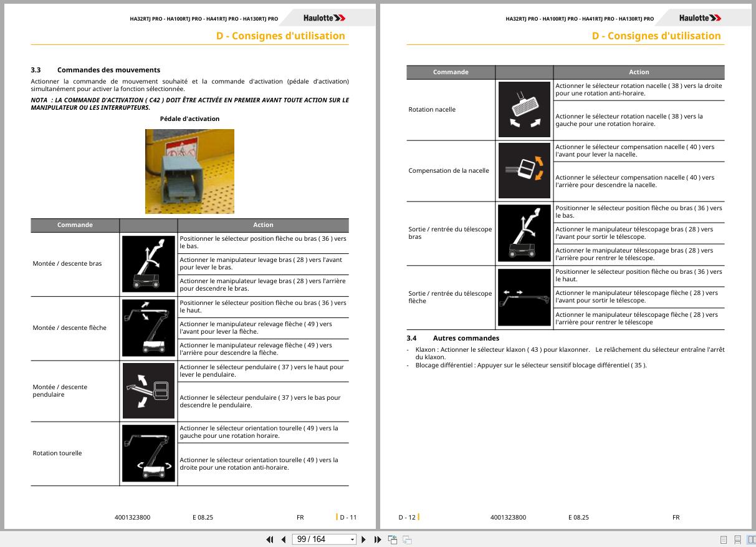Switch to single page view
This screenshot has width=756, height=547.
pyautogui.click(x=724, y=540)
